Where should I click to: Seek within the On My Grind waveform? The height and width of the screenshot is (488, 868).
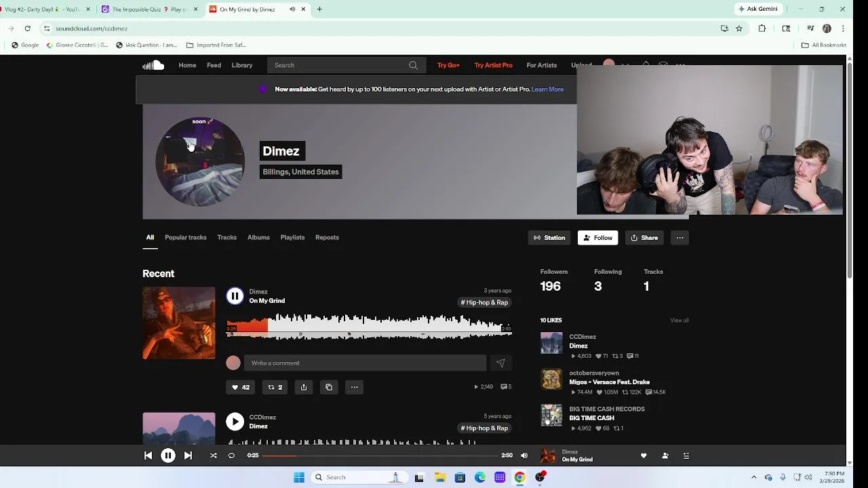click(x=369, y=326)
